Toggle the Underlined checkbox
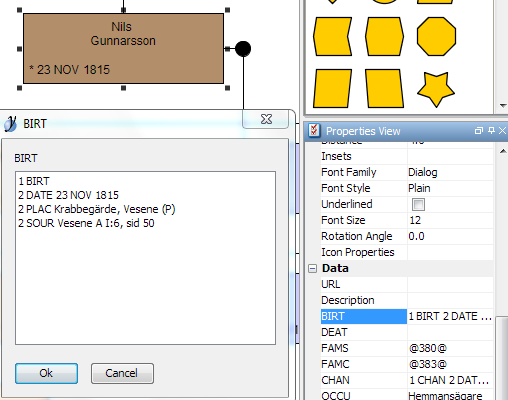 tap(418, 204)
